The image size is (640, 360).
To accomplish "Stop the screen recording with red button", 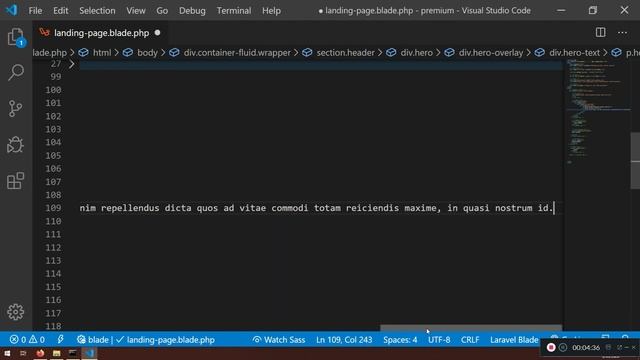I will 551,347.
